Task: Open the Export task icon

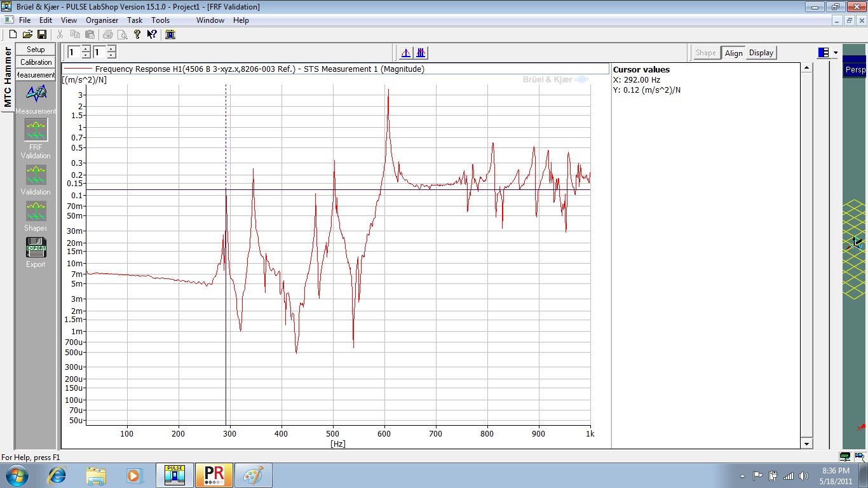Action: click(x=36, y=247)
